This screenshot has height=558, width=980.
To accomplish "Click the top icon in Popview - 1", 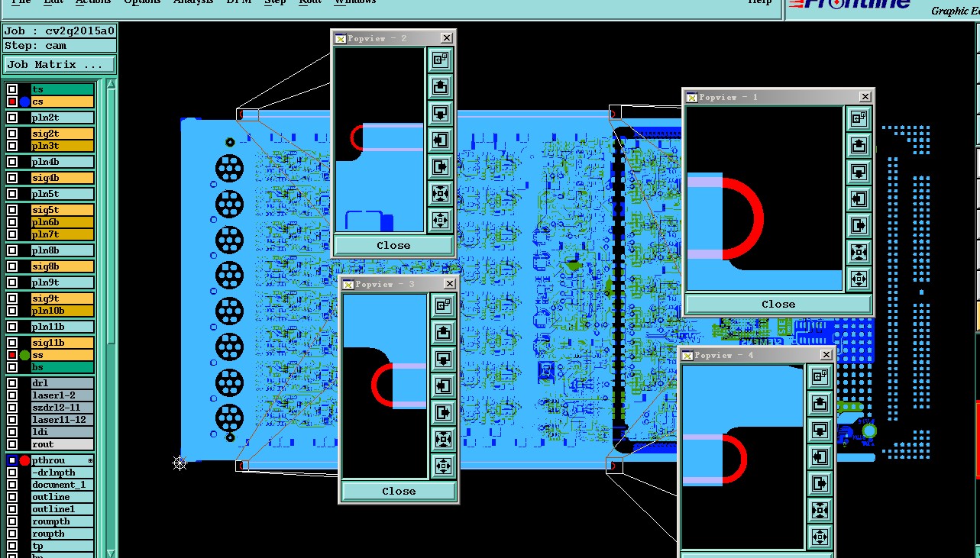I will (x=859, y=118).
